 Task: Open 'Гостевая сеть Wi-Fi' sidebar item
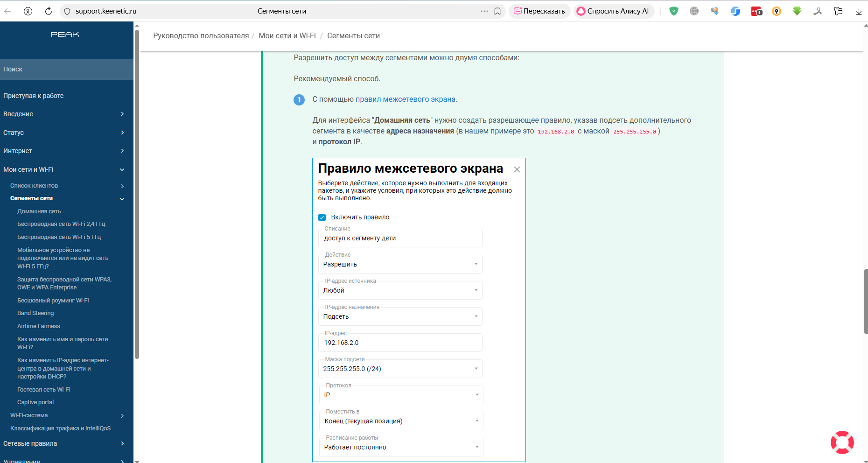tap(43, 389)
